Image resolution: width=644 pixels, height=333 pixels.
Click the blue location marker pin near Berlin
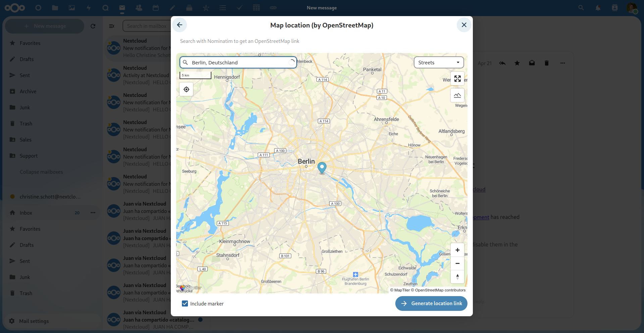click(322, 168)
